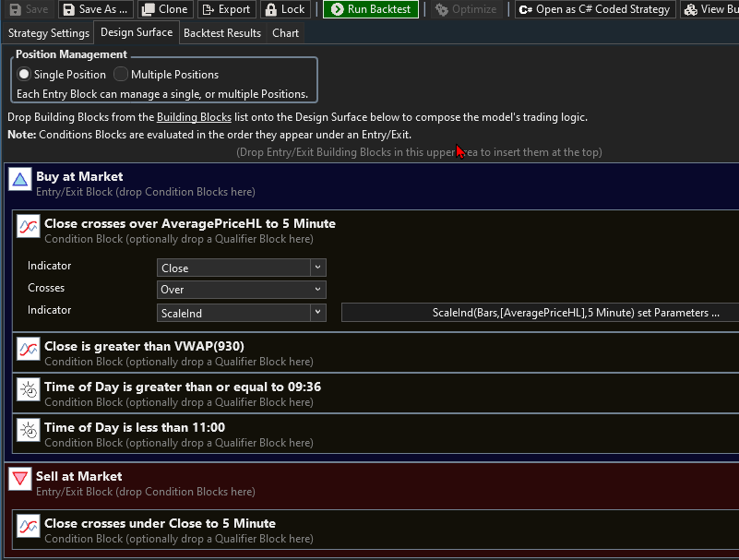Click the red triangle Sell at Market icon

[x=20, y=479]
